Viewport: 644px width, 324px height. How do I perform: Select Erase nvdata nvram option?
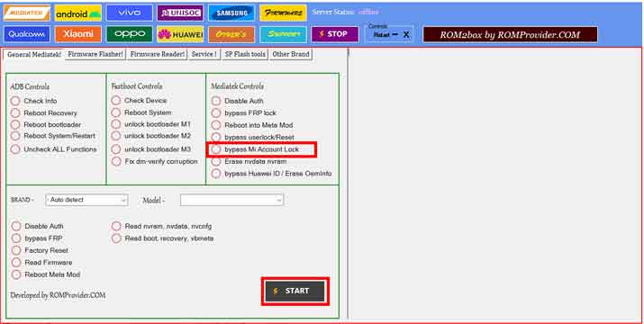249,162
